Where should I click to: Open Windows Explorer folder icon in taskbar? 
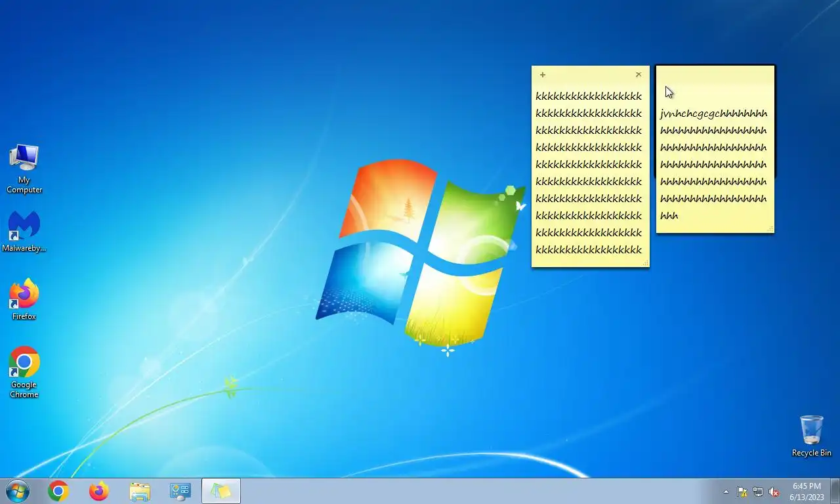point(140,491)
